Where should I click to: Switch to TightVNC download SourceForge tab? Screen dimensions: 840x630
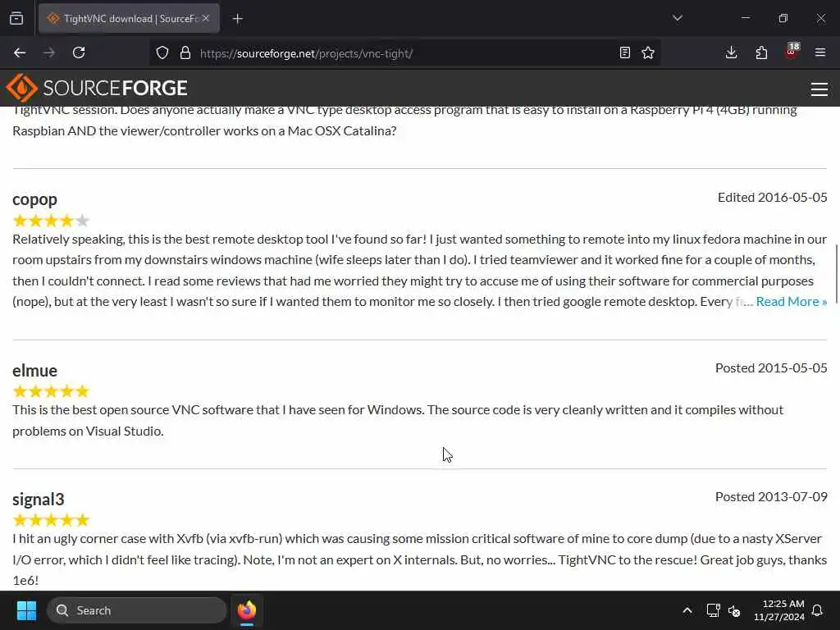129,18
